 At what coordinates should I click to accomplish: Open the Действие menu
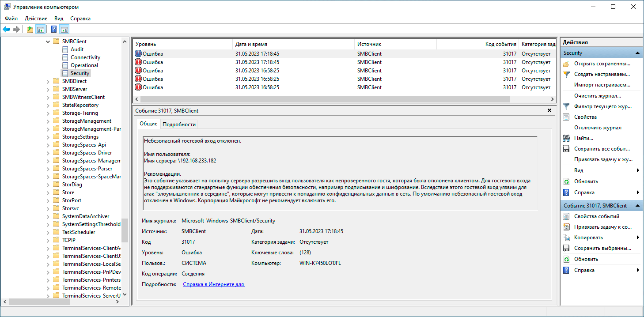click(36, 19)
